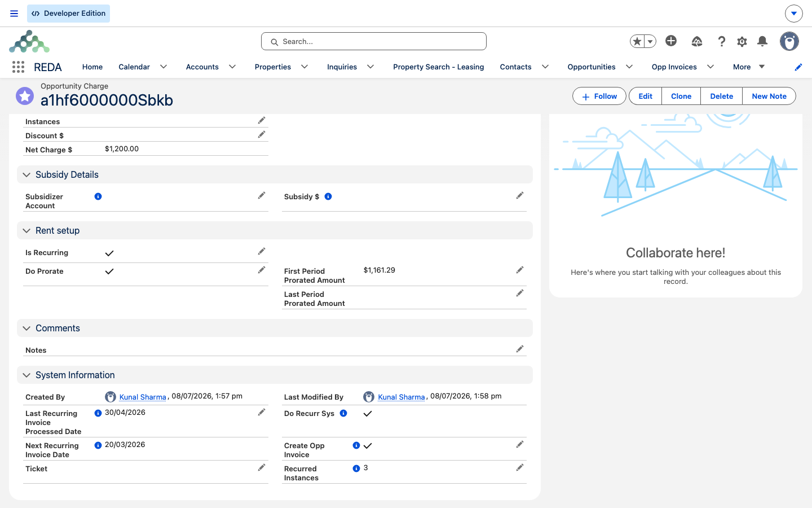The height and width of the screenshot is (508, 812).
Task: Edit the Subsidy $ field
Action: (520, 195)
